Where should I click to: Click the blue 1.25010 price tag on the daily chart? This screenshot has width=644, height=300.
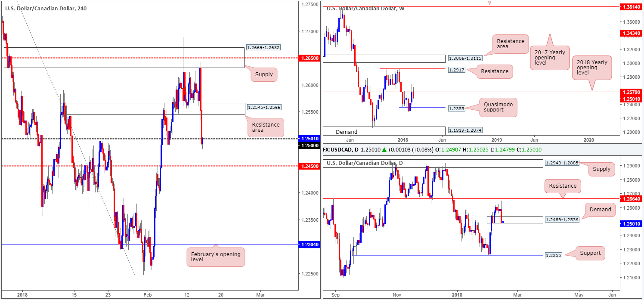coord(632,224)
